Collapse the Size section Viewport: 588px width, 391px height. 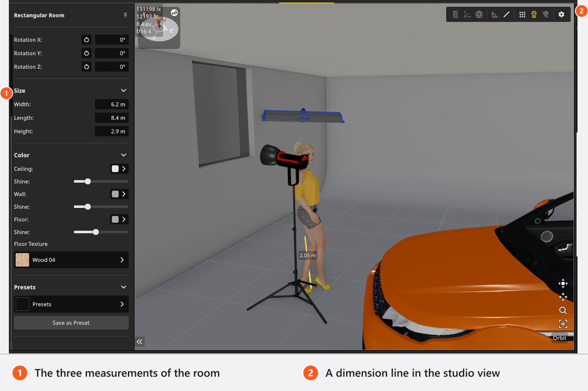[x=124, y=91]
